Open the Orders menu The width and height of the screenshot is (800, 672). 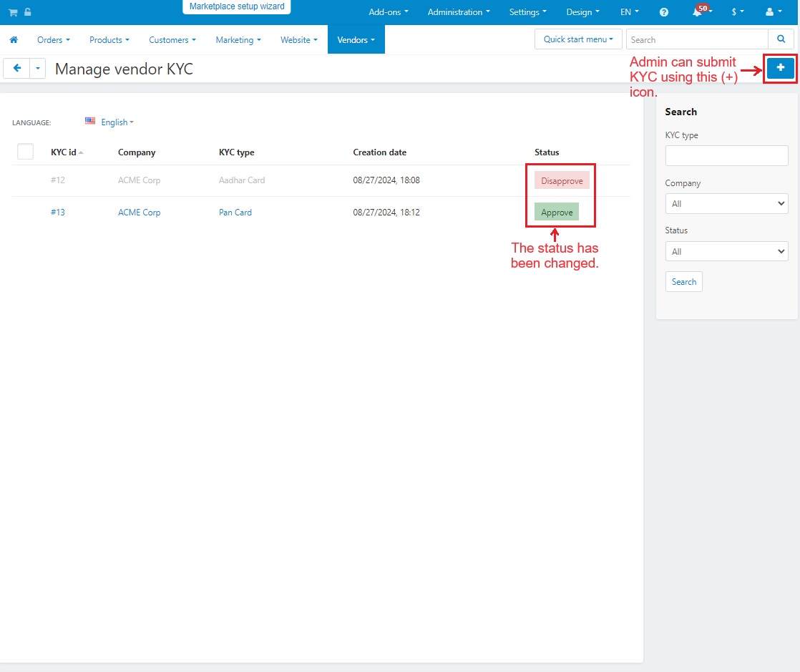pyautogui.click(x=53, y=40)
